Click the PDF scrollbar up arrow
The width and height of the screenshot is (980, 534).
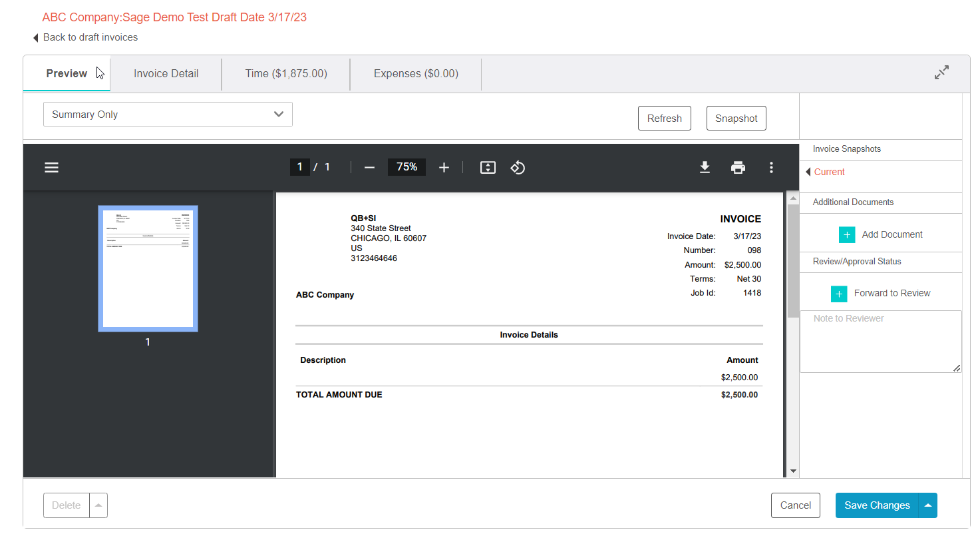[792, 198]
